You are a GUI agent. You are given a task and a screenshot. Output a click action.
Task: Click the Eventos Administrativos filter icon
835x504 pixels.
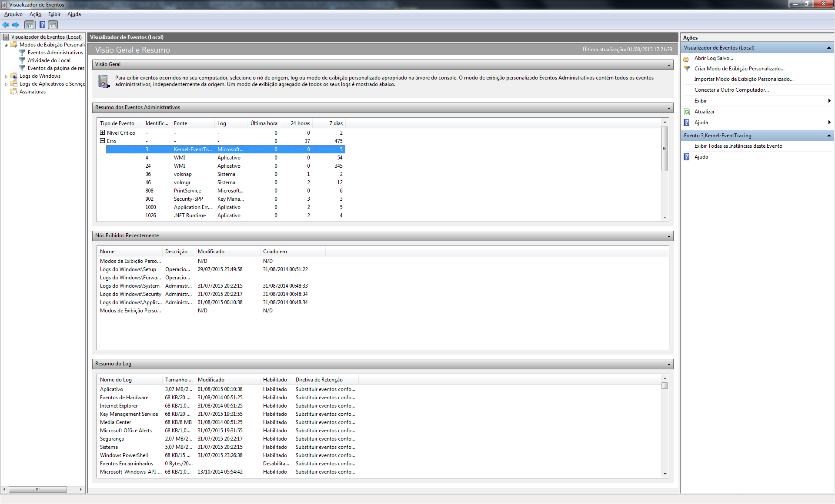(x=22, y=53)
